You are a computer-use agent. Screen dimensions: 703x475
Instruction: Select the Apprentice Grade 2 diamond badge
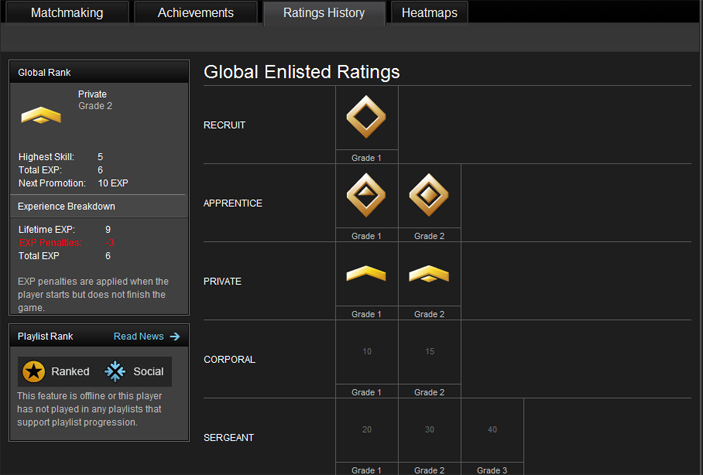pos(429,195)
